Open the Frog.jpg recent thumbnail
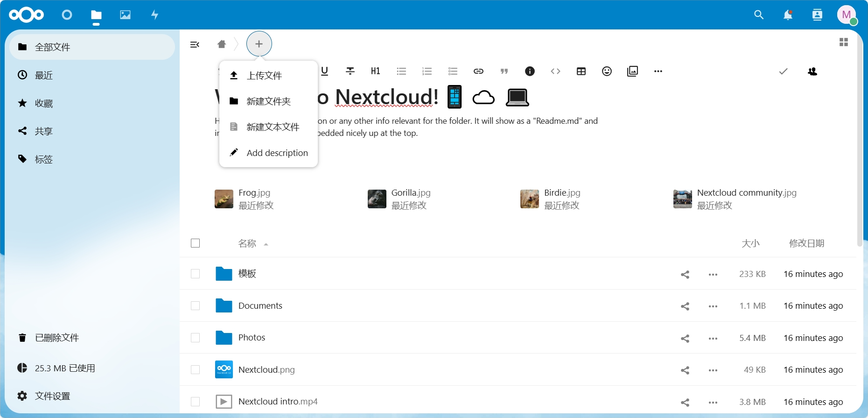The image size is (868, 418). tap(224, 199)
